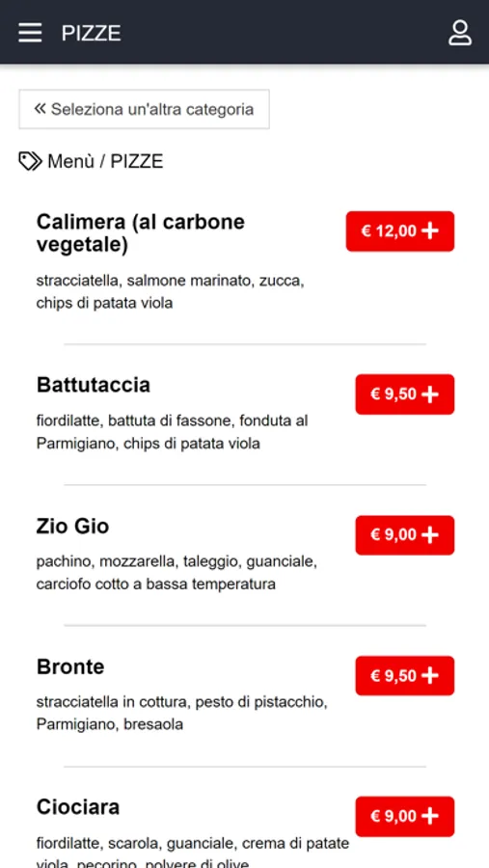Click the tag icon beside Menù / PIZZE
Image resolution: width=489 pixels, height=868 pixels.
point(30,161)
